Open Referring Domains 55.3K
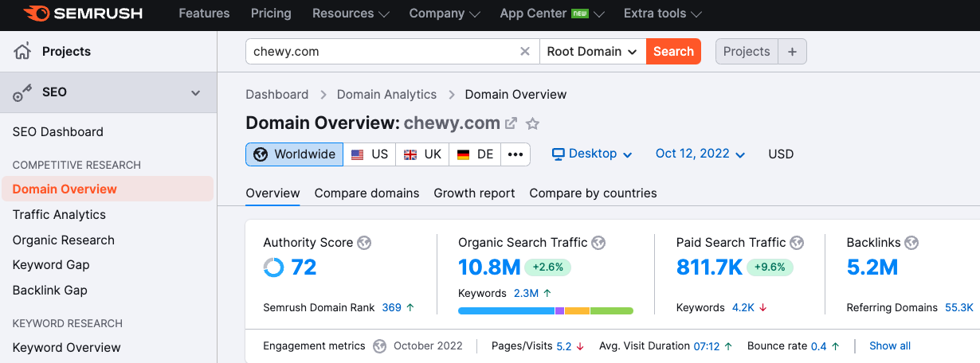Screen dimensions: 980x363 pyautogui.click(x=959, y=307)
